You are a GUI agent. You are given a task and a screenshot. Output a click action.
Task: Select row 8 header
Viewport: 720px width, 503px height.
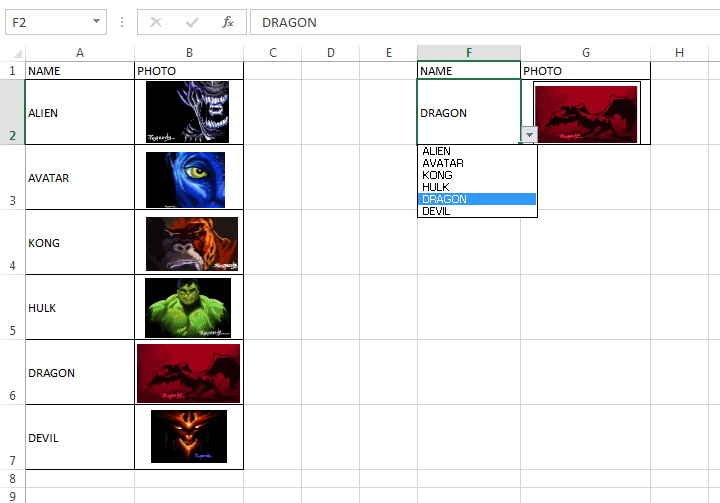[12, 479]
